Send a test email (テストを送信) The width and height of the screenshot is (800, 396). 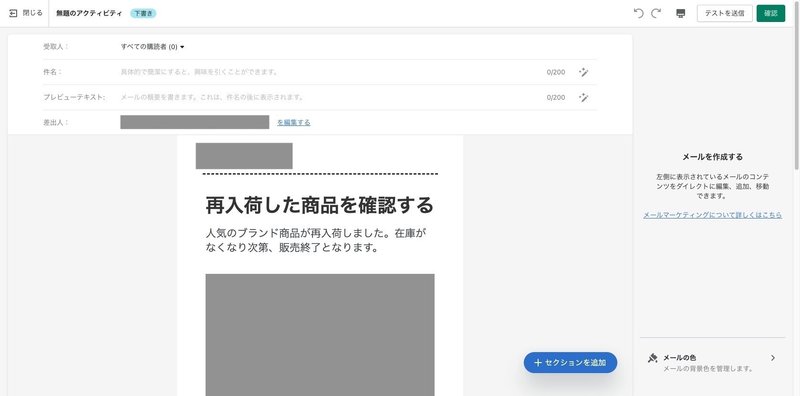(x=724, y=13)
